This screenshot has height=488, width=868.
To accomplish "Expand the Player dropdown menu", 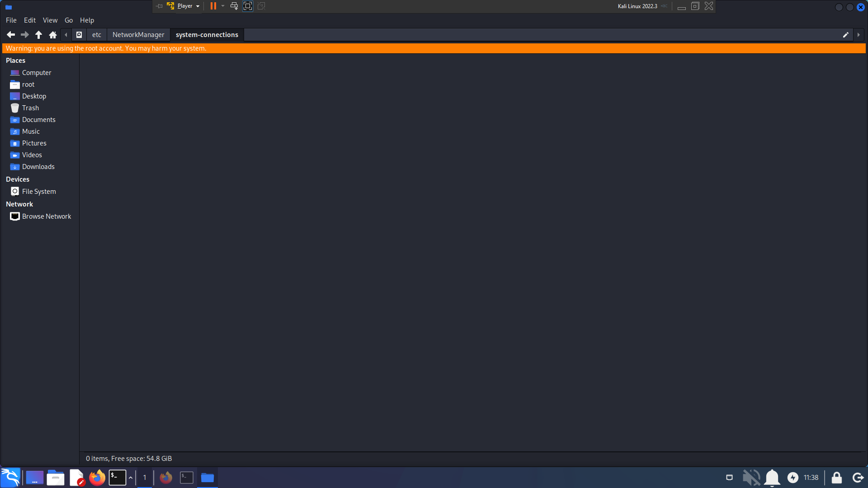I will [x=198, y=6].
